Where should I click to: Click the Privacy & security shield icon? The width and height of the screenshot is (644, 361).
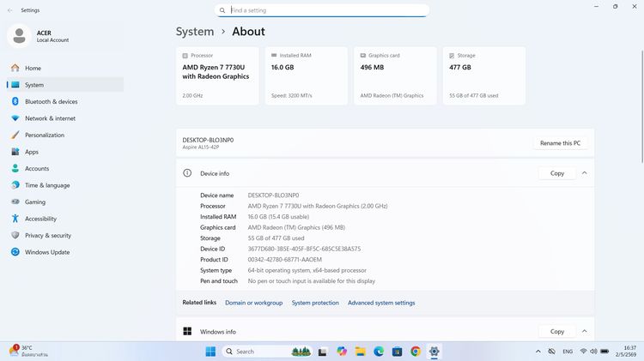pos(15,236)
